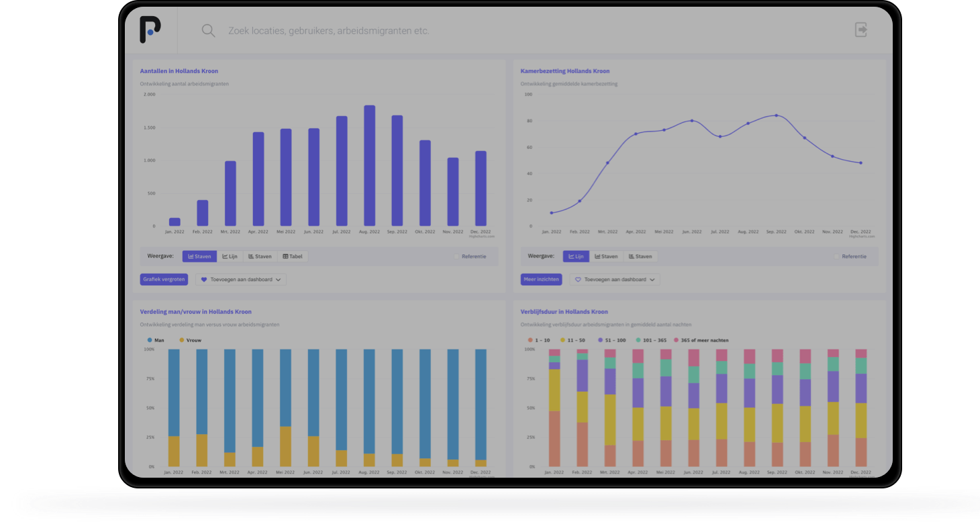Screen dimensions: 980x526
Task: Select vertical Staven view in Kamerbezetting
Action: (606, 256)
